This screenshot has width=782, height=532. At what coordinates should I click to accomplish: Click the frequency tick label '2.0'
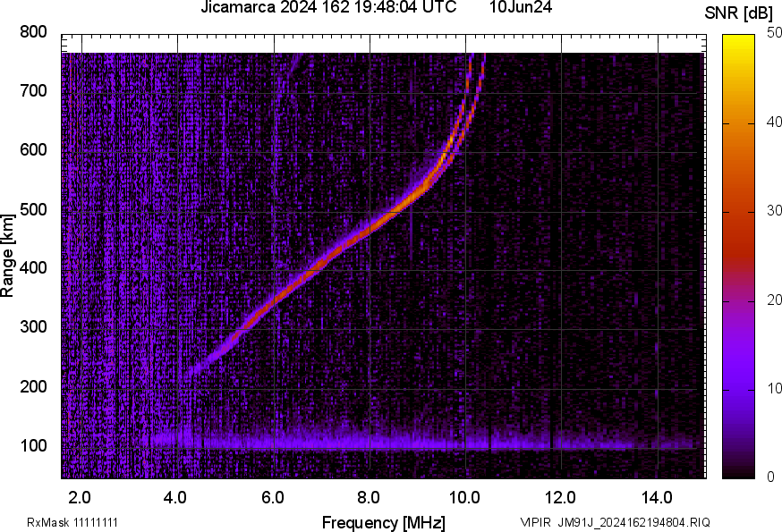click(x=80, y=498)
